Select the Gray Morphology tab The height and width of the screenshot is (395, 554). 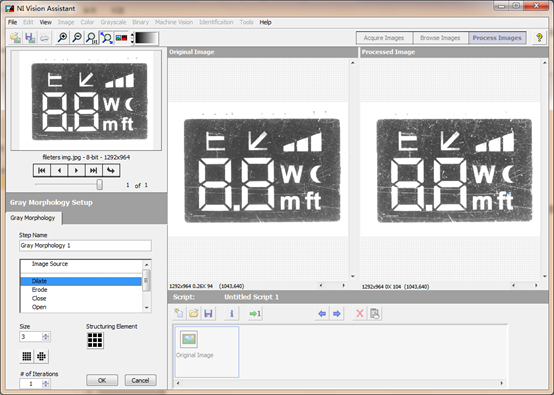tap(33, 218)
